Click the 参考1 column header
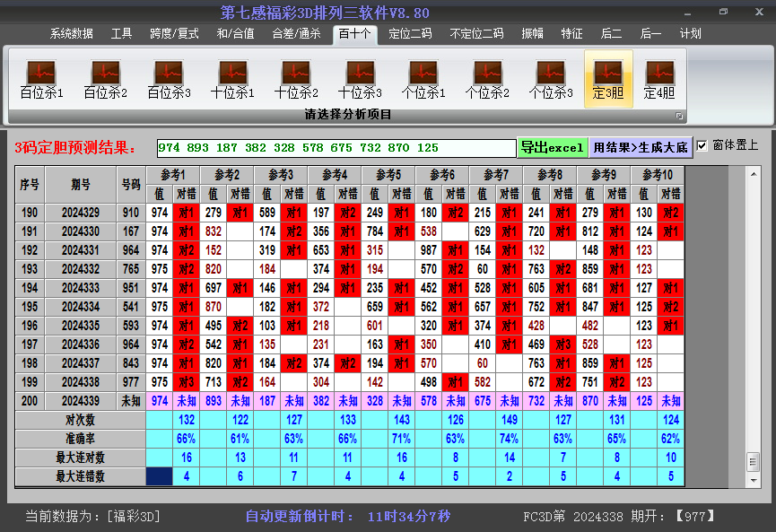 coord(173,175)
